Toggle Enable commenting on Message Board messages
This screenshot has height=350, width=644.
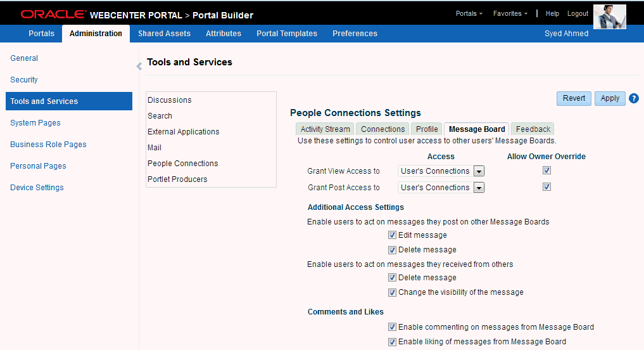coord(392,327)
